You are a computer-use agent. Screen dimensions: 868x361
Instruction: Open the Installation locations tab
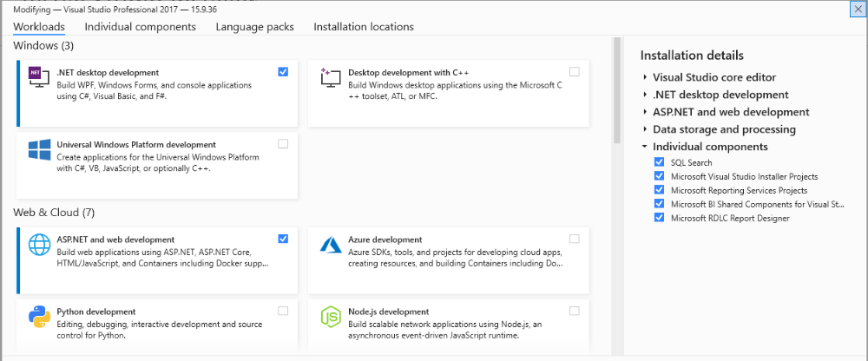click(x=364, y=27)
